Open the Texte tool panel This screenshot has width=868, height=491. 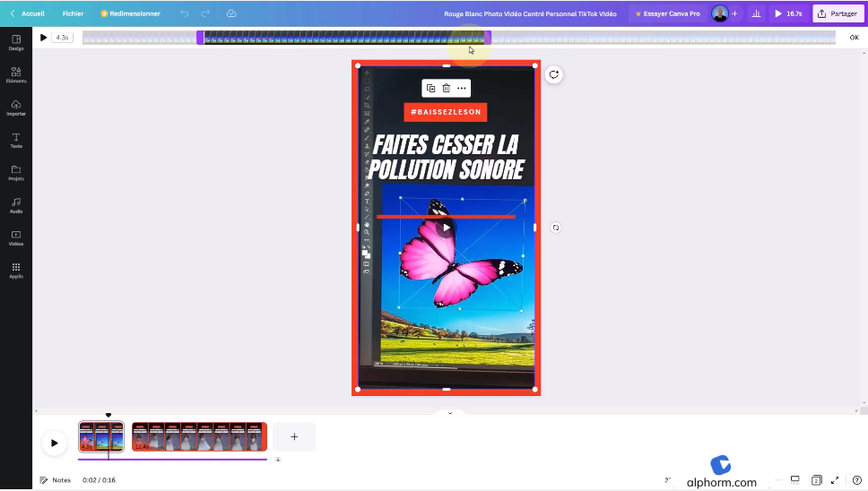point(16,140)
